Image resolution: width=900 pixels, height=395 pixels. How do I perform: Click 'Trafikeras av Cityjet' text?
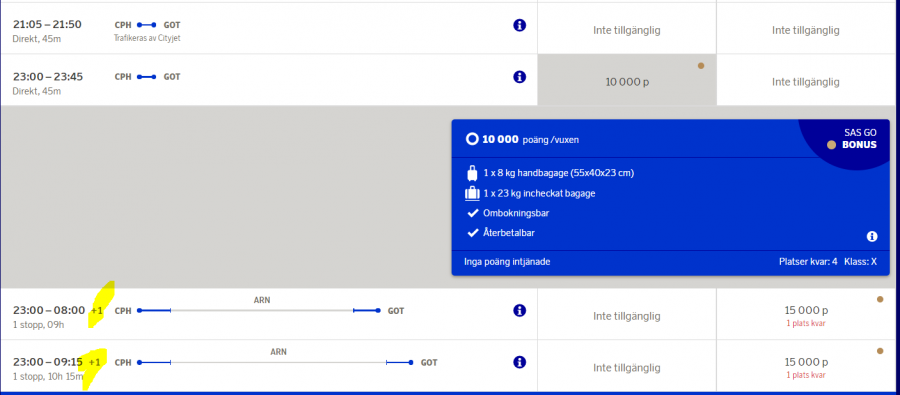(x=148, y=38)
